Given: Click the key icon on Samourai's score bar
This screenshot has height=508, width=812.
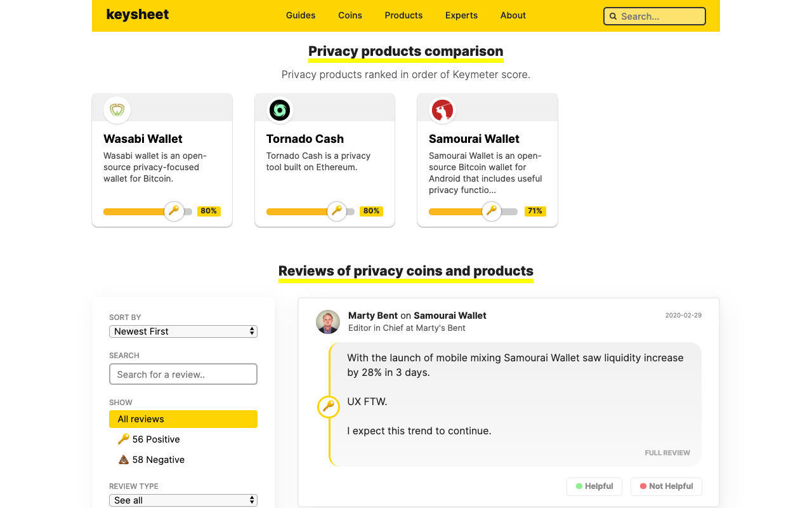Looking at the screenshot, I should coord(491,211).
